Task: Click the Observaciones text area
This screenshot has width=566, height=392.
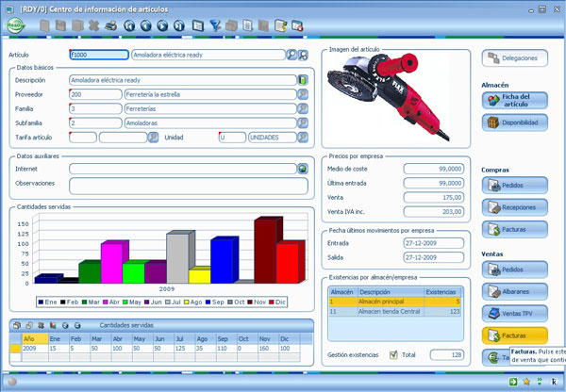Action: [189, 186]
